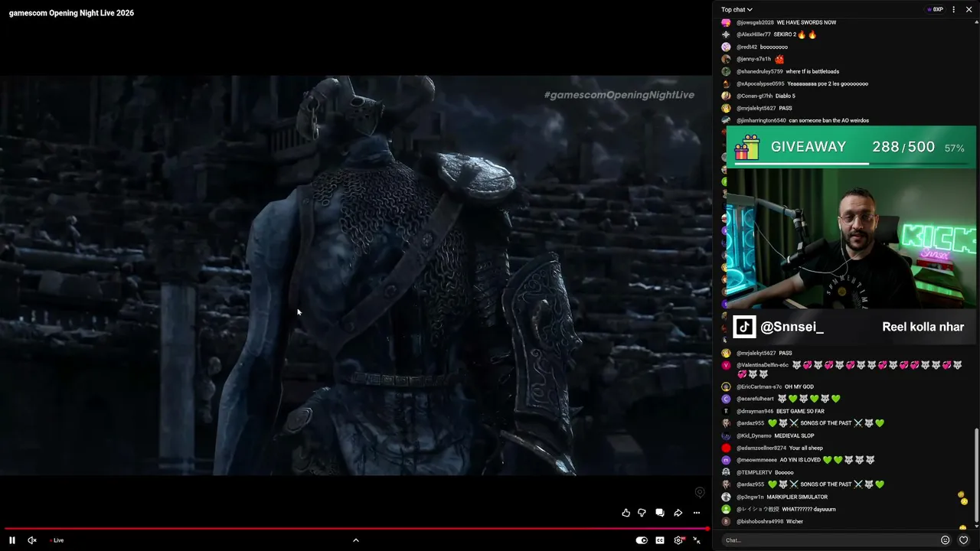
Task: Click username @redt42 in chat
Action: 746,47
